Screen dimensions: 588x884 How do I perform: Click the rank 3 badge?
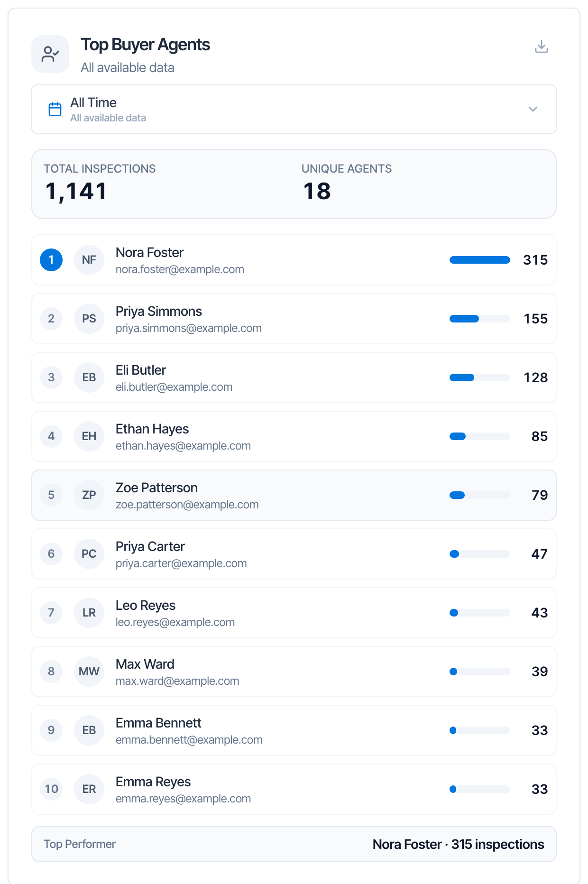coord(51,378)
